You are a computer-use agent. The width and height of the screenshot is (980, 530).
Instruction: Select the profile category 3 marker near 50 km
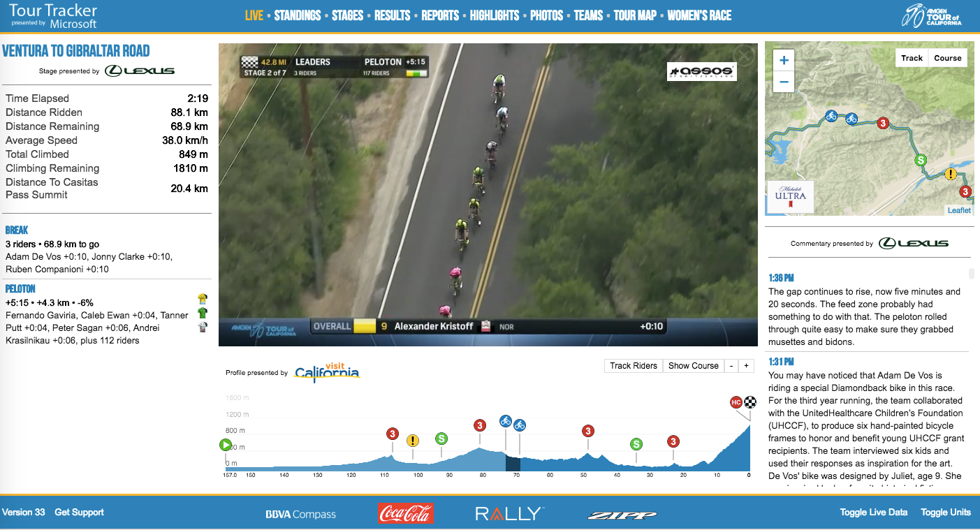point(588,432)
